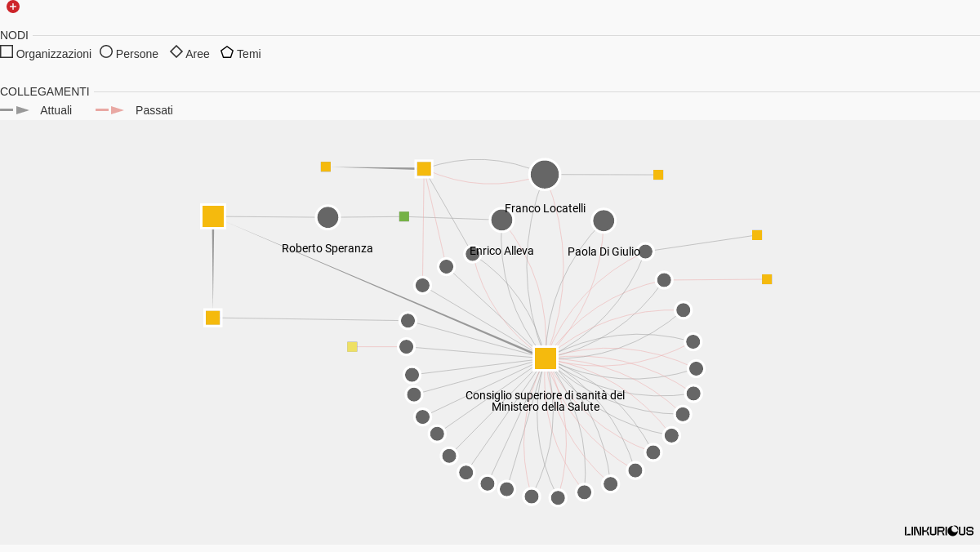Select the Paola Di Giulio person node
980x552 pixels.
[604, 220]
